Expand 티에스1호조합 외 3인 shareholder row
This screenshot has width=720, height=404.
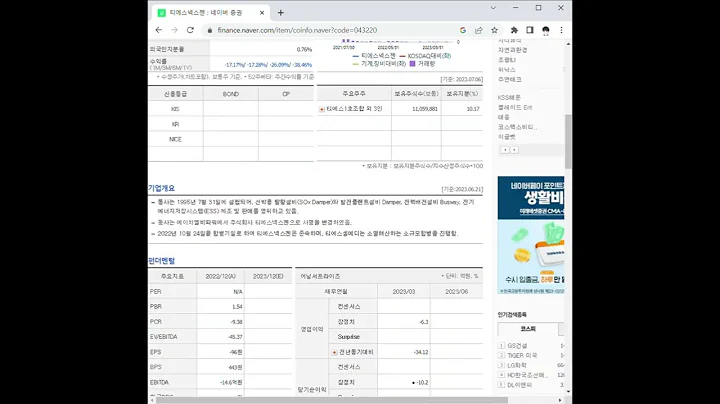pos(322,109)
